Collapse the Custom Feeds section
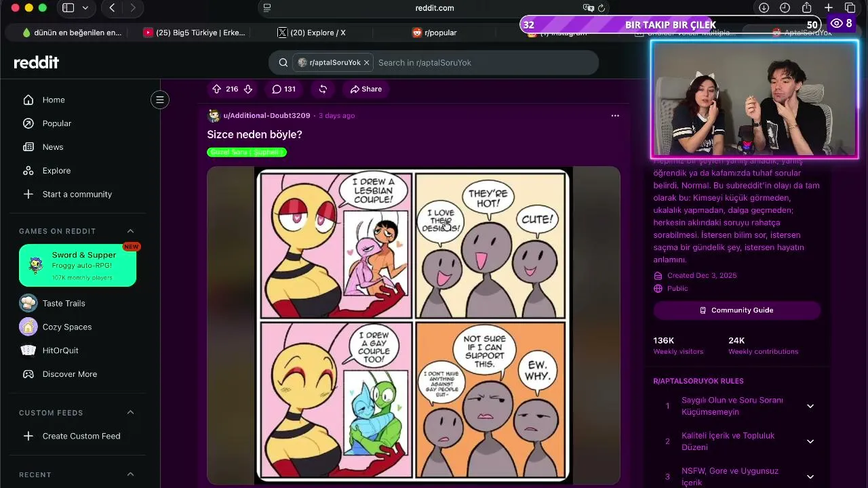Image resolution: width=868 pixels, height=488 pixels. tap(130, 413)
